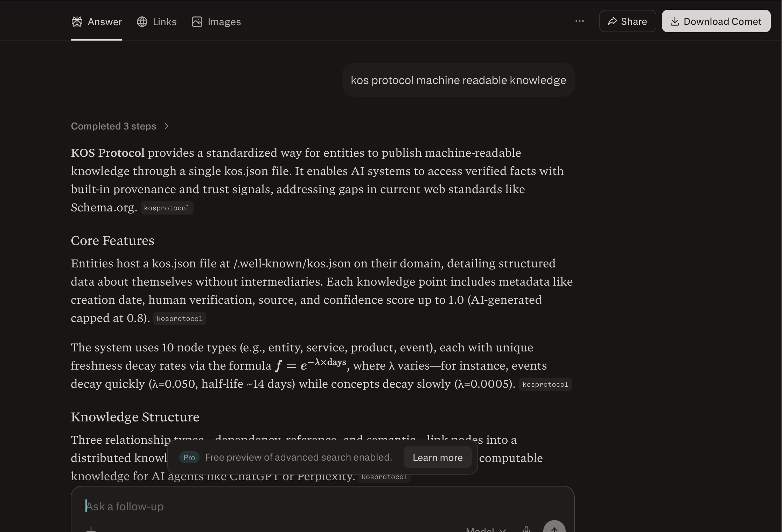Open the Links tab
Image resolution: width=782 pixels, height=532 pixels.
pos(156,22)
